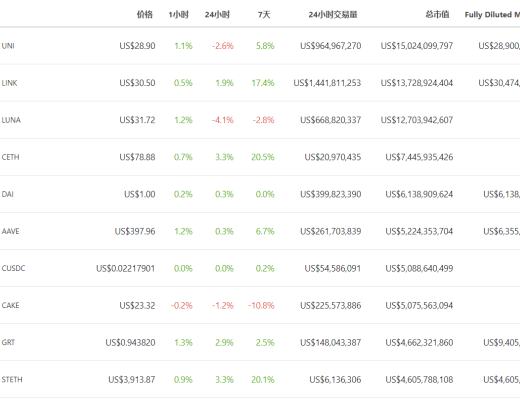Click CAKE market cap US$5,075,563,094
Viewport: 520px width, 400px height.
point(419,305)
